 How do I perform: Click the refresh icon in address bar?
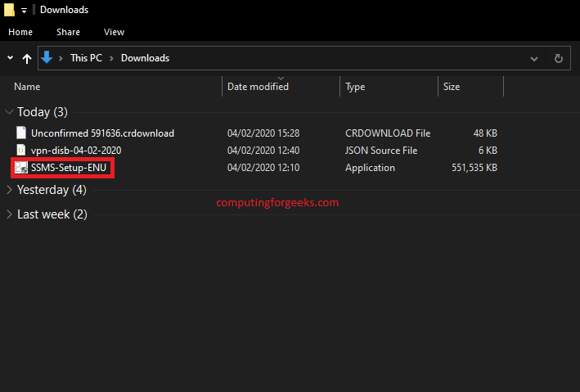(558, 58)
